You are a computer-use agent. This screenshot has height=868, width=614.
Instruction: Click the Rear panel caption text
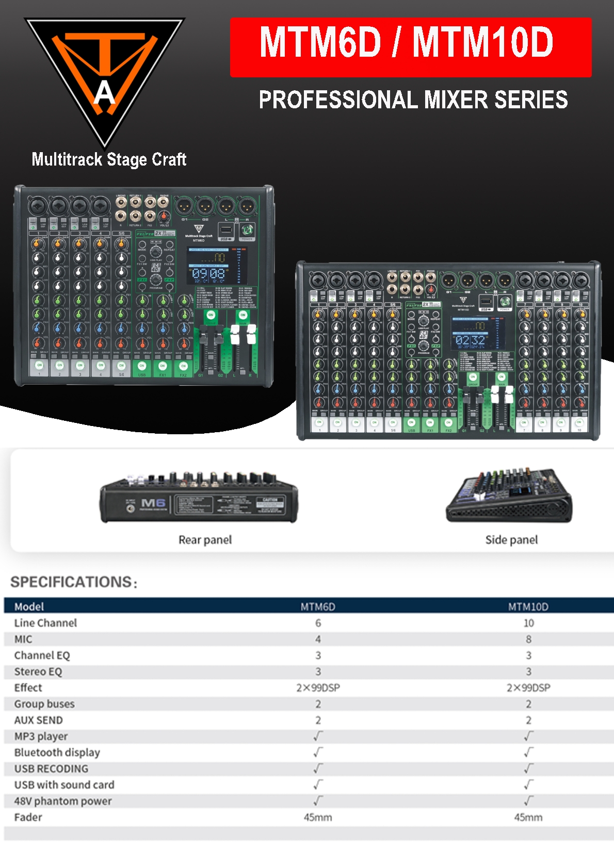coord(205,540)
